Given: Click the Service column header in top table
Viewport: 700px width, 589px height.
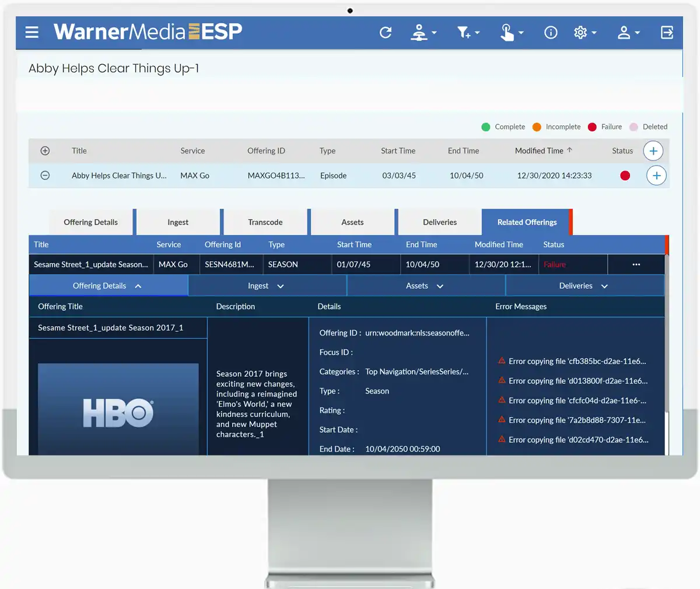Looking at the screenshot, I should (x=192, y=150).
